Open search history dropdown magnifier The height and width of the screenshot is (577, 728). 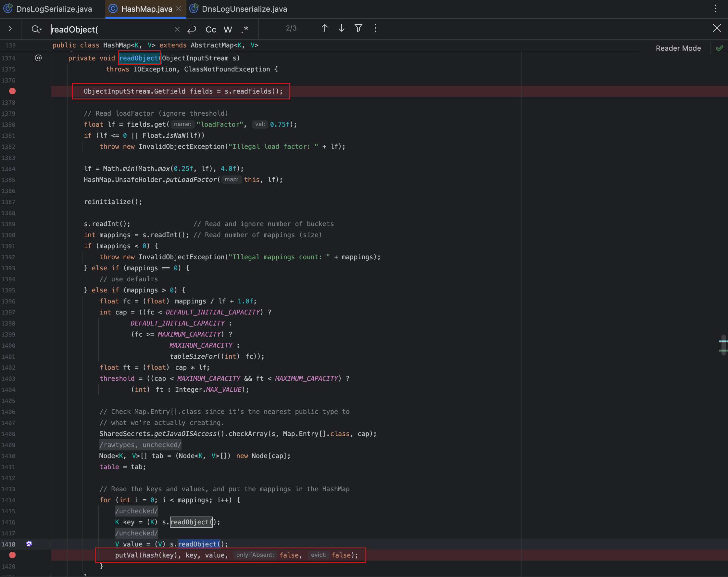36,29
